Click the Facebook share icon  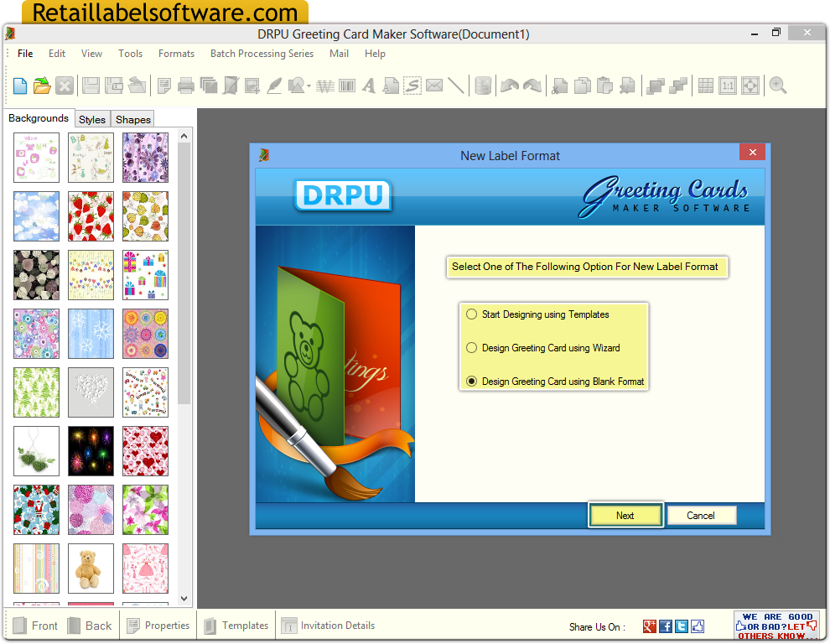666,626
